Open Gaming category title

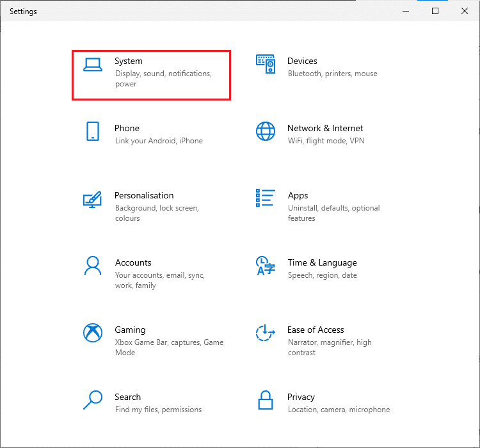(130, 330)
